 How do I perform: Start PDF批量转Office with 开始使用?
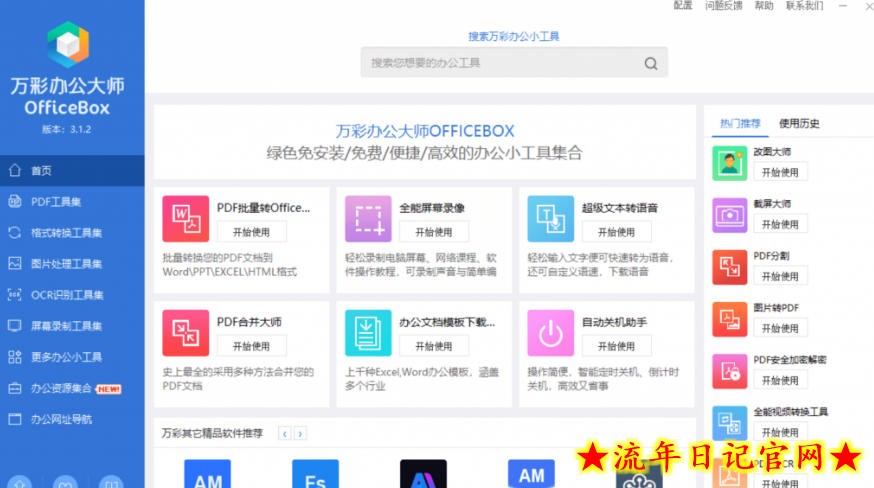click(x=251, y=232)
